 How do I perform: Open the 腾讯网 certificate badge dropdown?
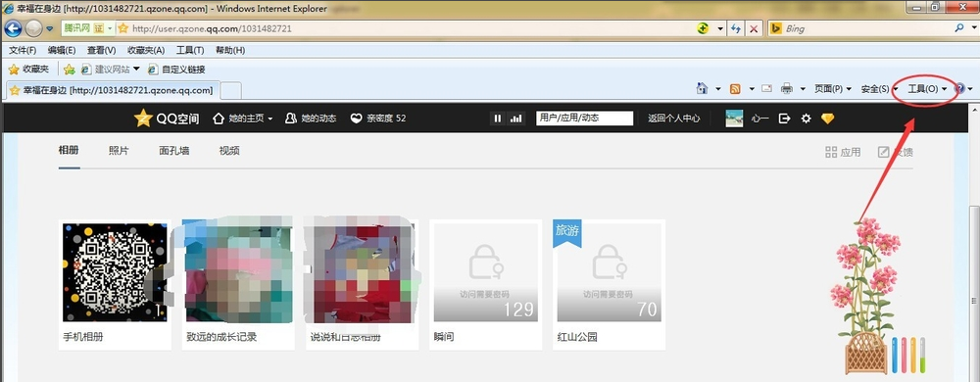pos(110,28)
